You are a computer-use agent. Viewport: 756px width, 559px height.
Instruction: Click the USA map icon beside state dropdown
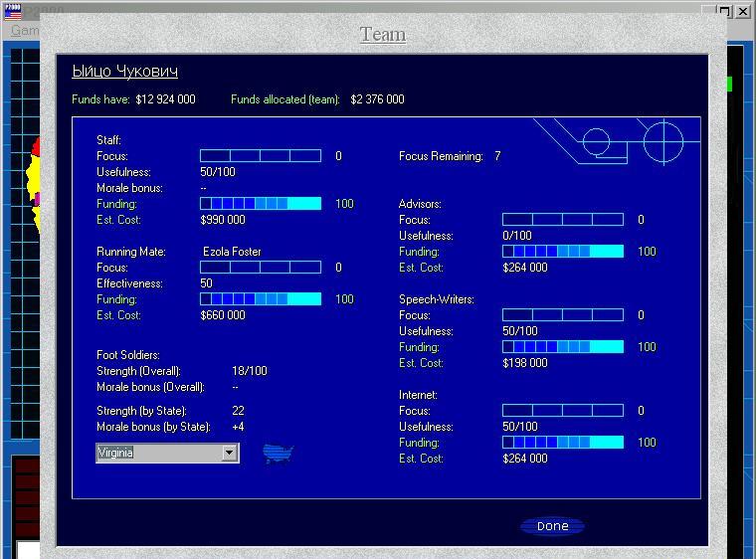pyautogui.click(x=279, y=454)
